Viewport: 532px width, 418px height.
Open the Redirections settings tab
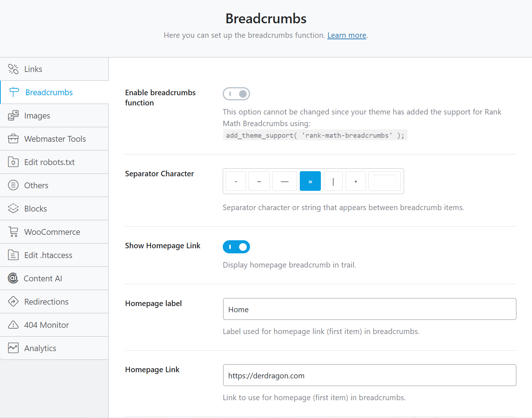(x=46, y=302)
